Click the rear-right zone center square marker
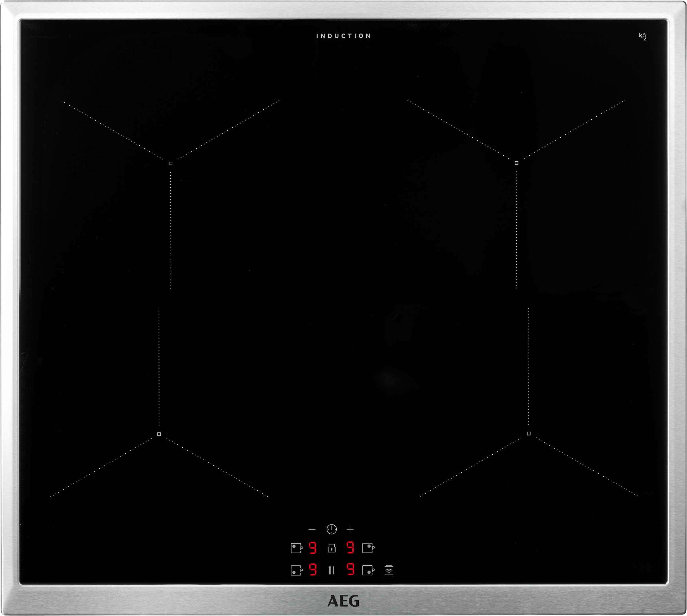 [516, 163]
